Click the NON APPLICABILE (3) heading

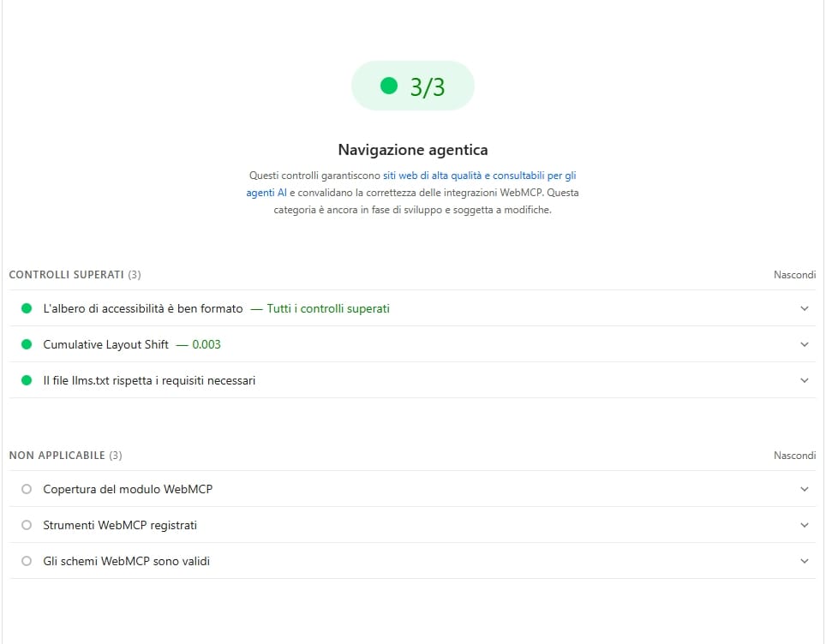pos(65,456)
